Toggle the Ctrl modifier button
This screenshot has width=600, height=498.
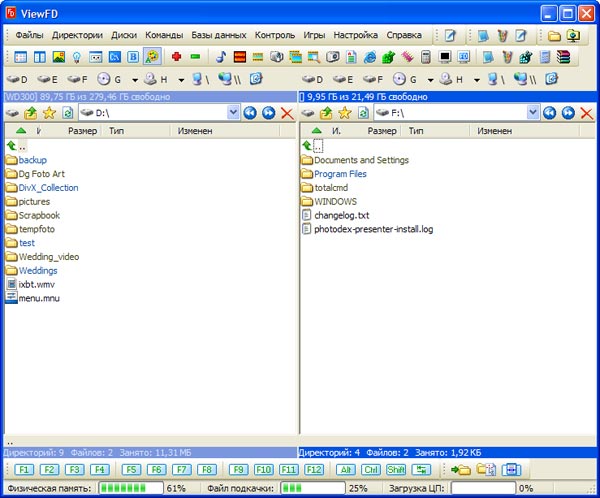(x=371, y=469)
